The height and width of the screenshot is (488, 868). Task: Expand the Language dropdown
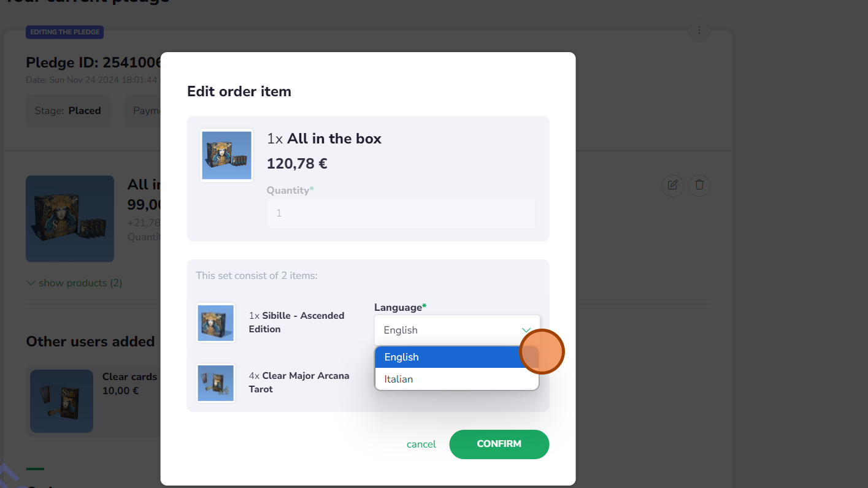click(456, 330)
